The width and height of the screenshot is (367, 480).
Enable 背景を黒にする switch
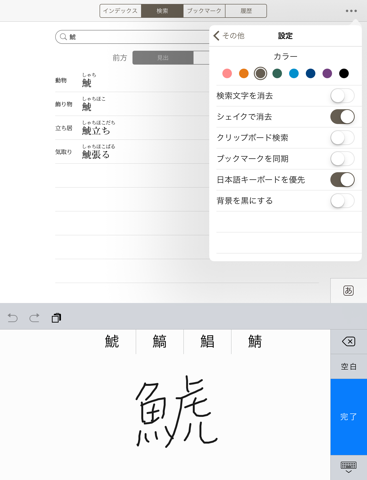pyautogui.click(x=342, y=201)
